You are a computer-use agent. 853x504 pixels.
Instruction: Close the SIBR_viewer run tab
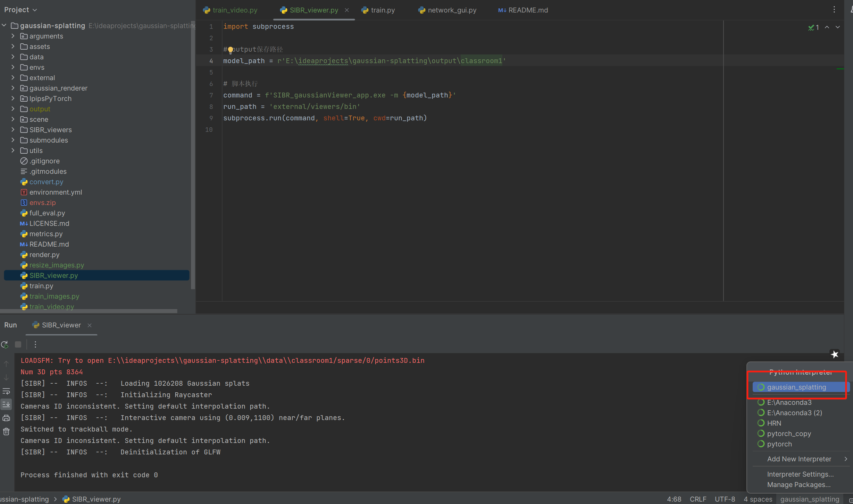[90, 325]
